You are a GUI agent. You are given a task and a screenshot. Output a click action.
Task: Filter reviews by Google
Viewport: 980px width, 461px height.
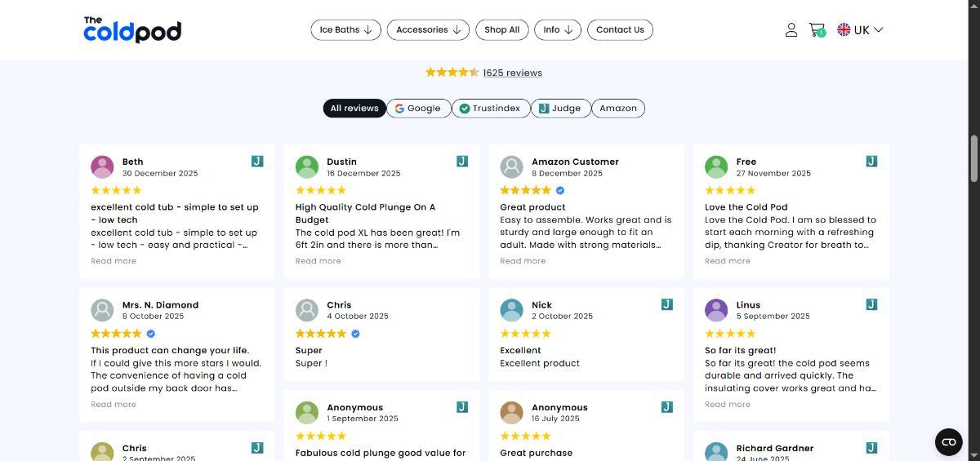point(418,109)
